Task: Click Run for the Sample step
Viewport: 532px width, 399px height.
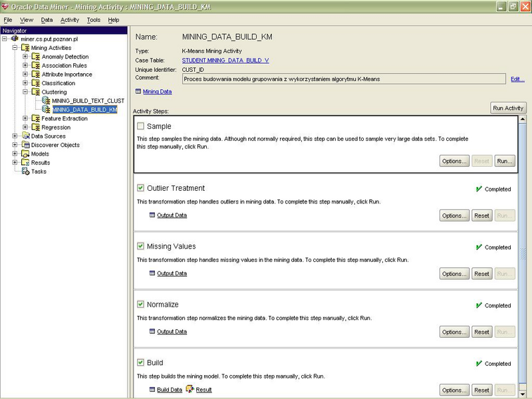Action: [x=505, y=161]
